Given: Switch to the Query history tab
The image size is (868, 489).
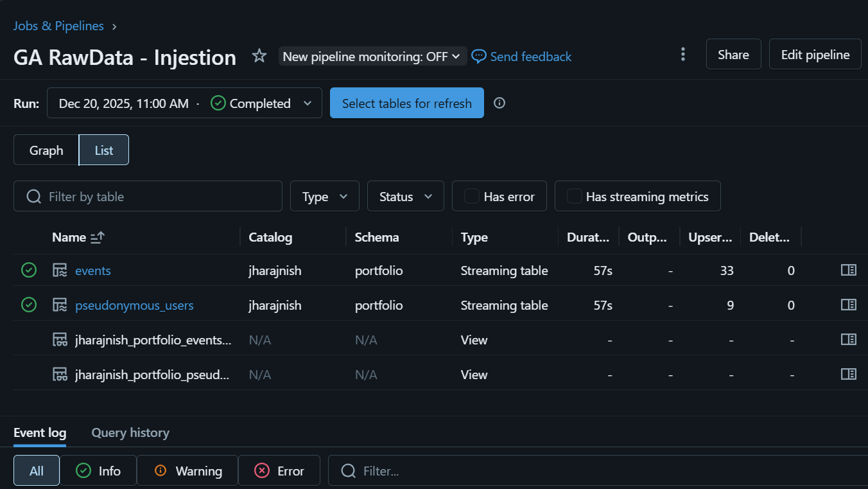Looking at the screenshot, I should 130,432.
